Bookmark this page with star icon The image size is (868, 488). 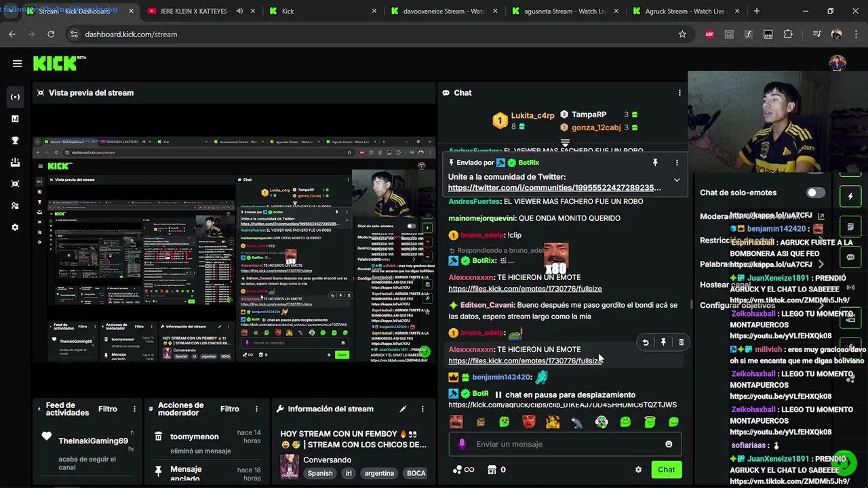click(682, 34)
